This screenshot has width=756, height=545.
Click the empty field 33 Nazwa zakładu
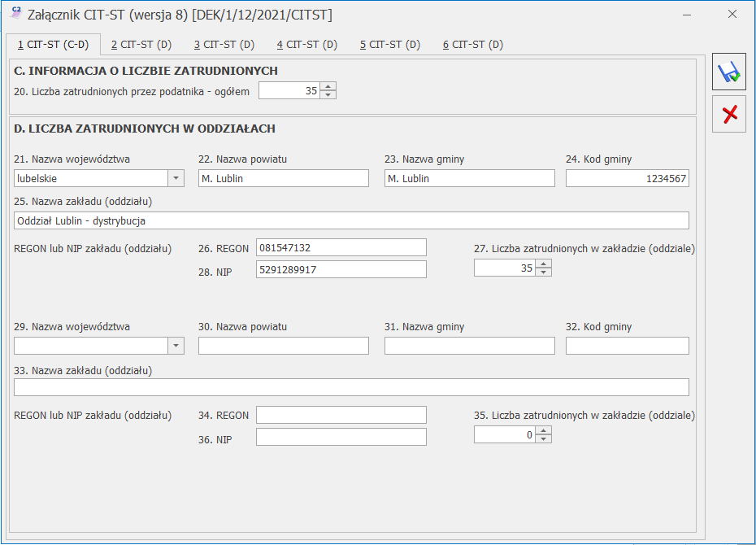coord(350,386)
